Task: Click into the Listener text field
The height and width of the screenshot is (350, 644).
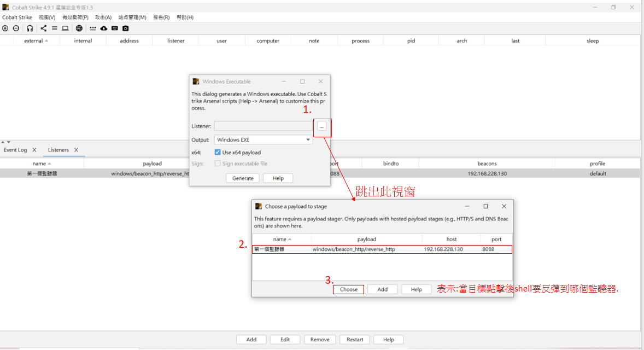Action: pyautogui.click(x=264, y=126)
